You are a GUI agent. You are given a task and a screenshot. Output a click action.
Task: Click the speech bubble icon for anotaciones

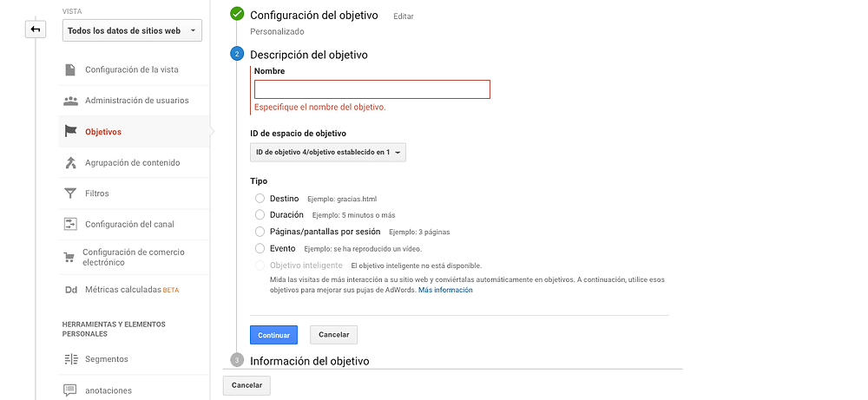69,390
